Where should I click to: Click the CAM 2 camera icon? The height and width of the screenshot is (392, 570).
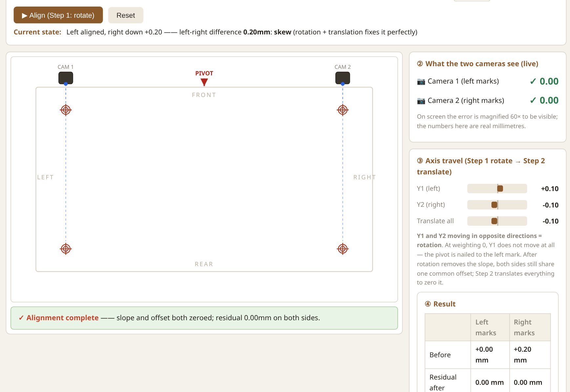coord(343,78)
